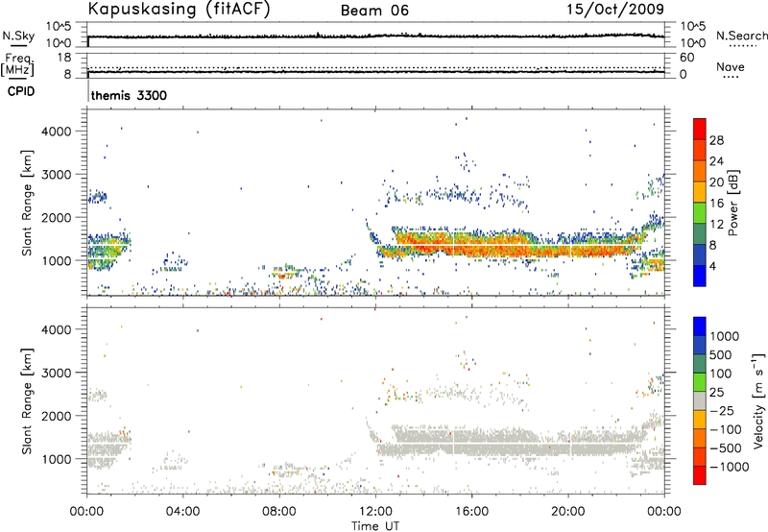Click the "28" label on Power color bar
This screenshot has height=532, width=768.
tap(716, 140)
